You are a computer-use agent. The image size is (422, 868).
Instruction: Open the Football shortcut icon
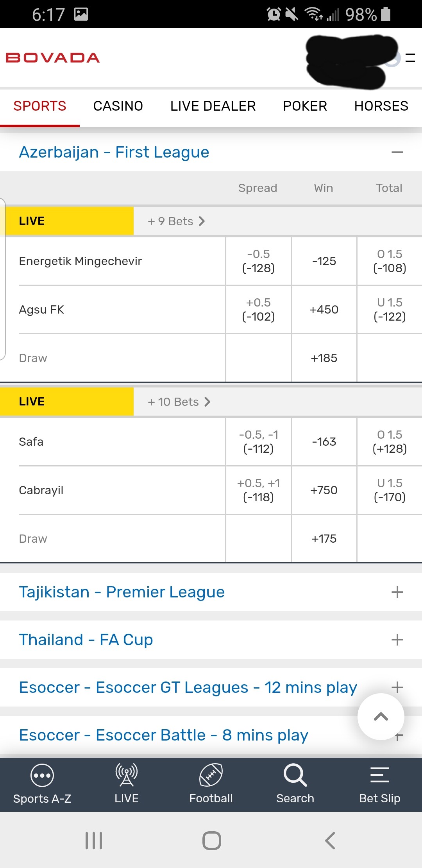tap(211, 776)
